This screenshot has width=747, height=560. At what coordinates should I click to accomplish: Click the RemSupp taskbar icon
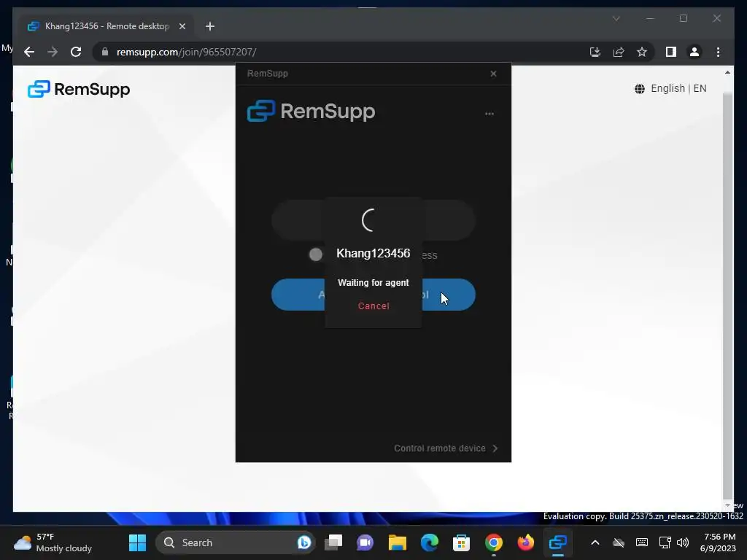(557, 542)
